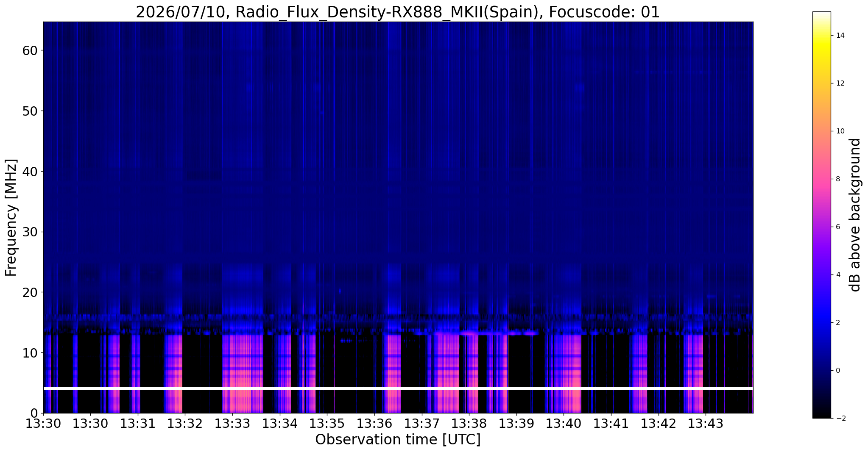Click the 30 MHz frequency tick label
This screenshot has width=868, height=452.
tap(30, 232)
